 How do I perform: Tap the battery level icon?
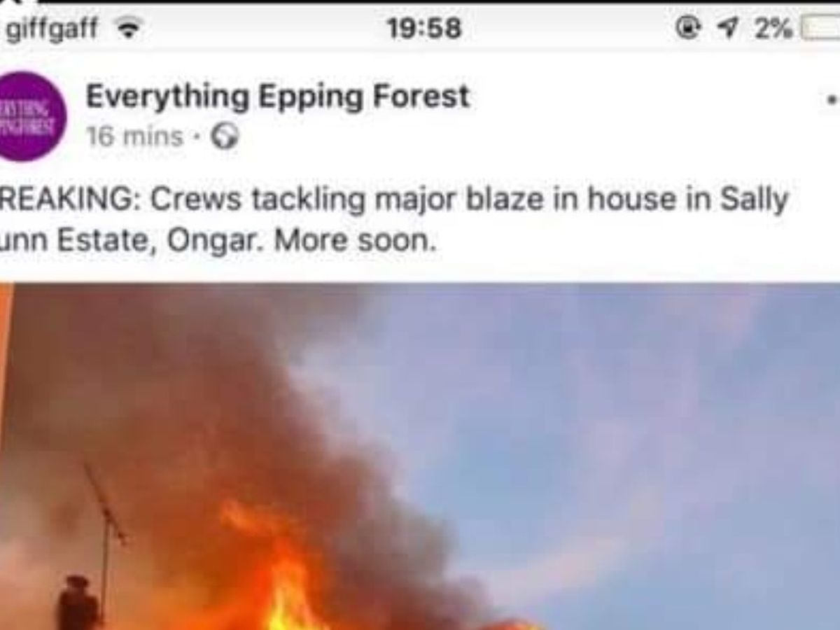pos(821,29)
